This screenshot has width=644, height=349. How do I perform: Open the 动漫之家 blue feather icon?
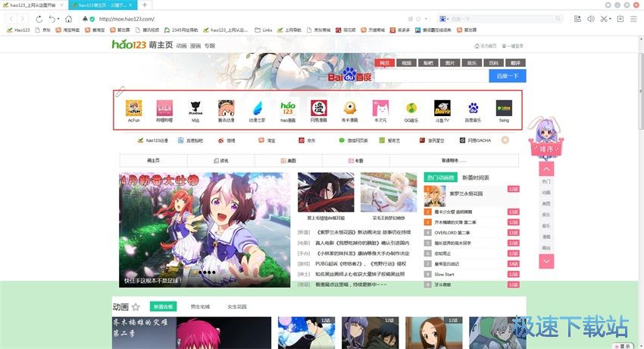257,108
